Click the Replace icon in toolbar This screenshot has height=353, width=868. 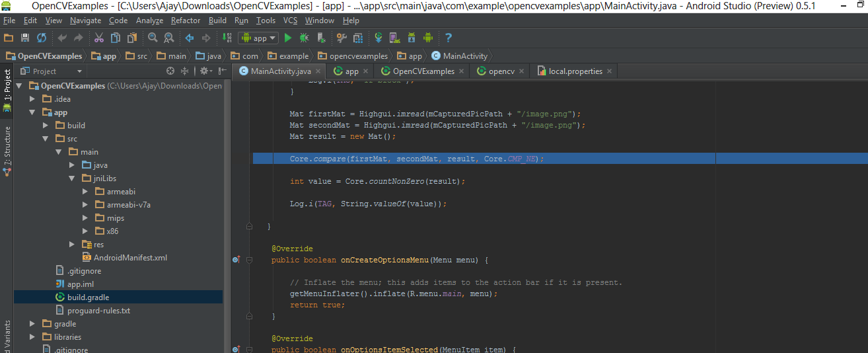pos(169,38)
